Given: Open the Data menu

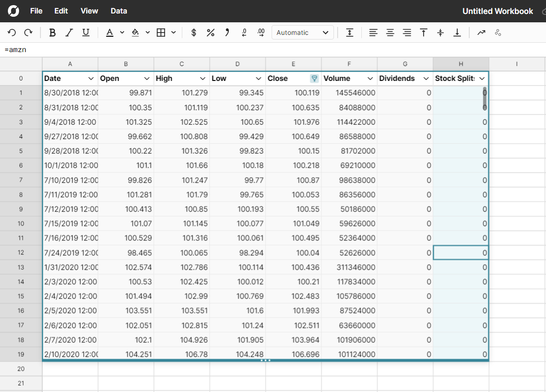Looking at the screenshot, I should (119, 11).
